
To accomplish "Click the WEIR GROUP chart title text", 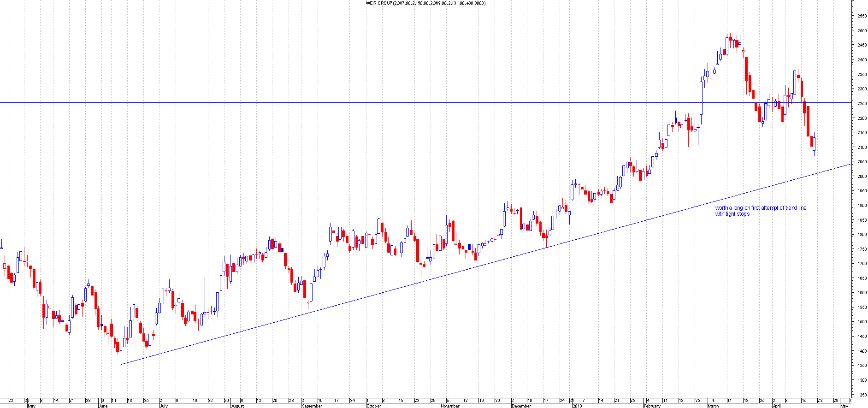I will pyautogui.click(x=425, y=3).
